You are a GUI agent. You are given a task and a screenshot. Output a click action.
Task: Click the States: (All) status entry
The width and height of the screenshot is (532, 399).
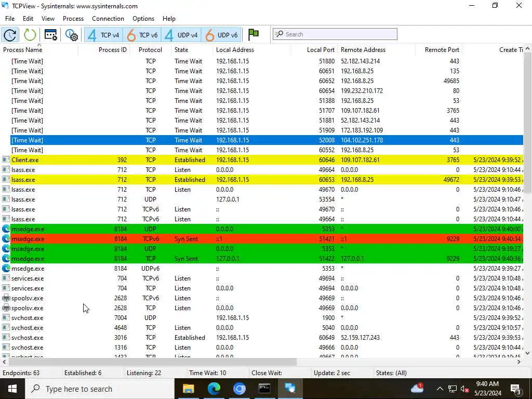pos(391,373)
